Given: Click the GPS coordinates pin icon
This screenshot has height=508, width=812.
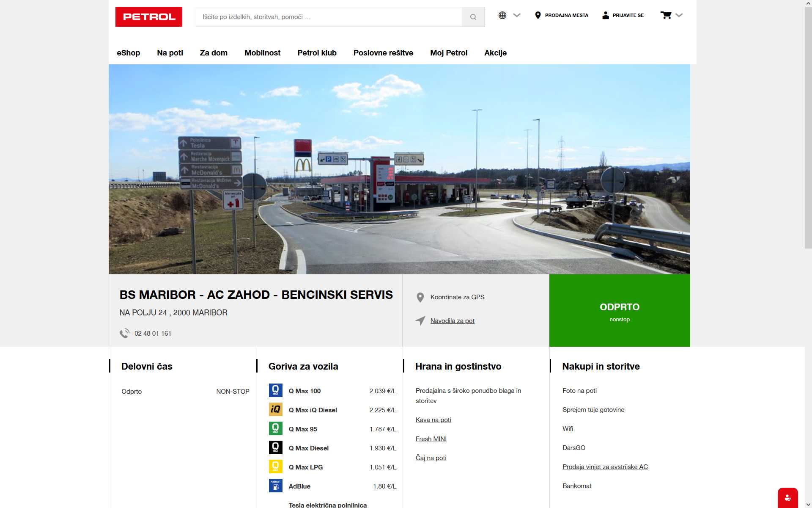Looking at the screenshot, I should pyautogui.click(x=420, y=297).
